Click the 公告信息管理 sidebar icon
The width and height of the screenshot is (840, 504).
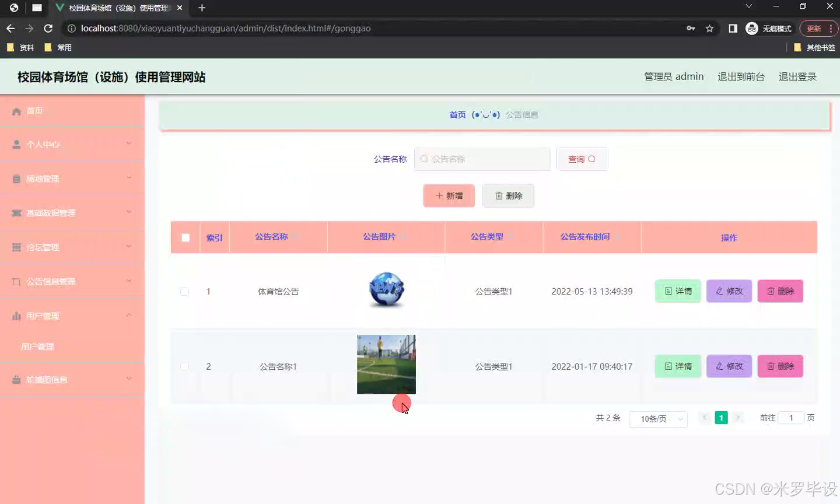pos(16,281)
